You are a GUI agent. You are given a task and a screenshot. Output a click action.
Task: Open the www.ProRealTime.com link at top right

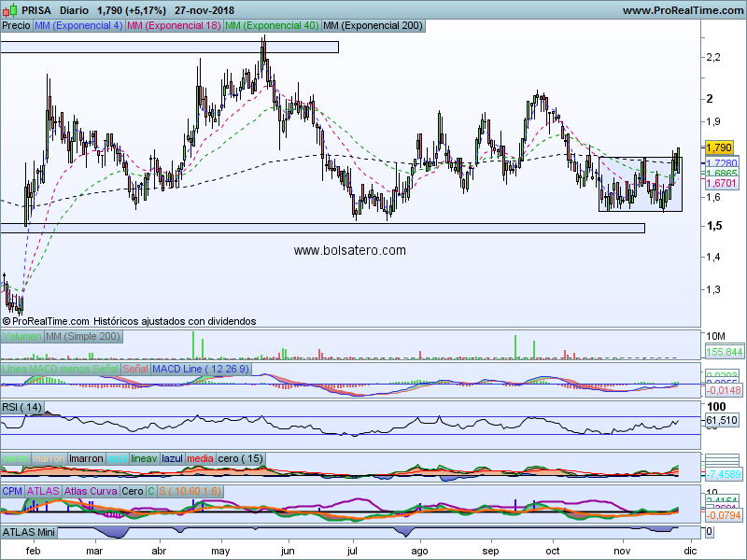[x=681, y=10]
